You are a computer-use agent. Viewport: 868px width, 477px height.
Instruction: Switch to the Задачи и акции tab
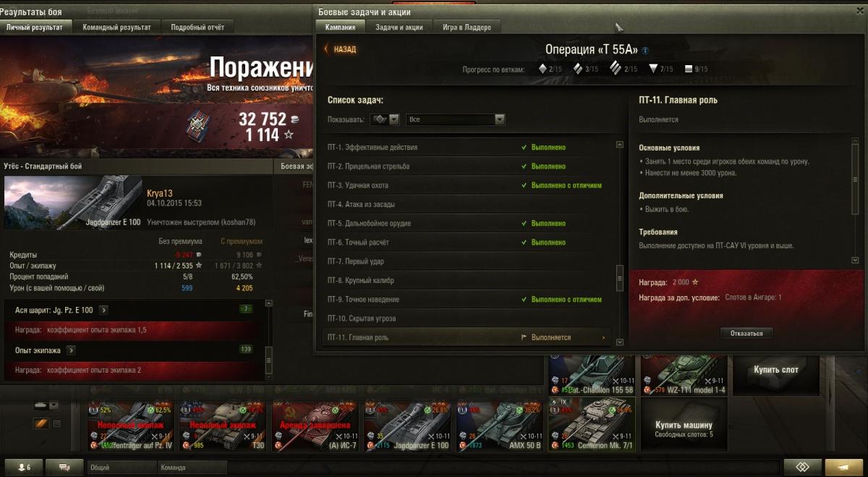point(399,27)
